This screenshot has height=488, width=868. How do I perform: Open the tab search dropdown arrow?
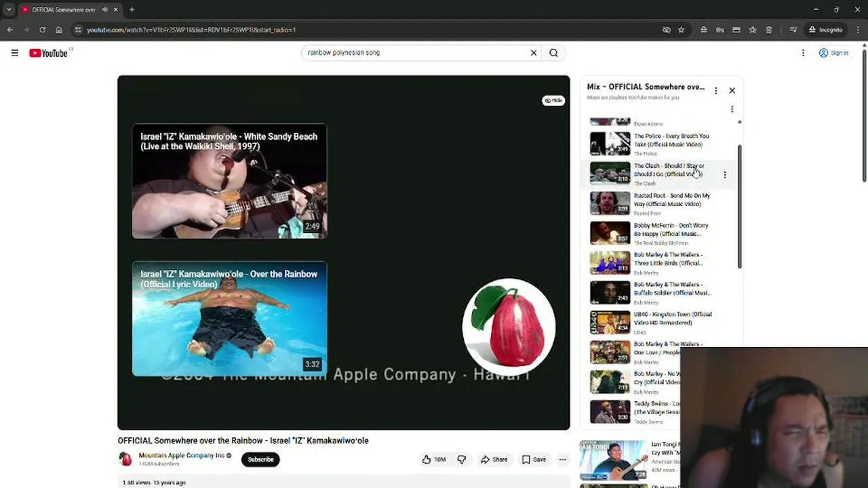[x=9, y=9]
